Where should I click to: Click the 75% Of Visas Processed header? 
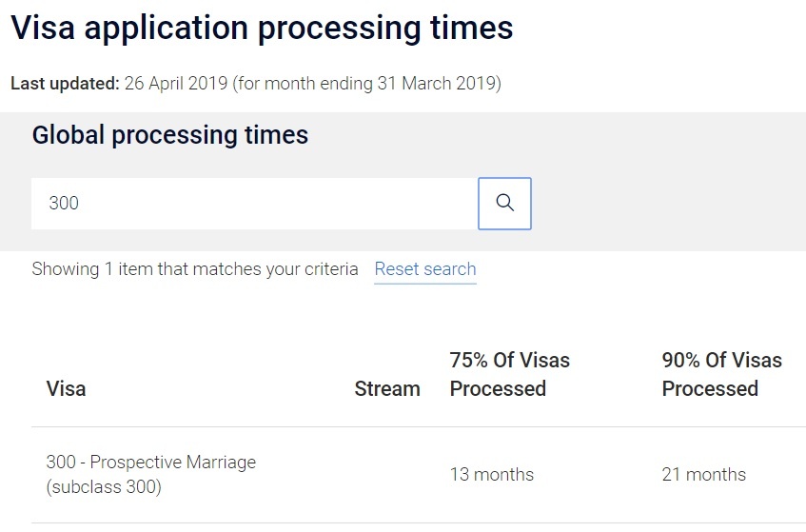click(509, 374)
